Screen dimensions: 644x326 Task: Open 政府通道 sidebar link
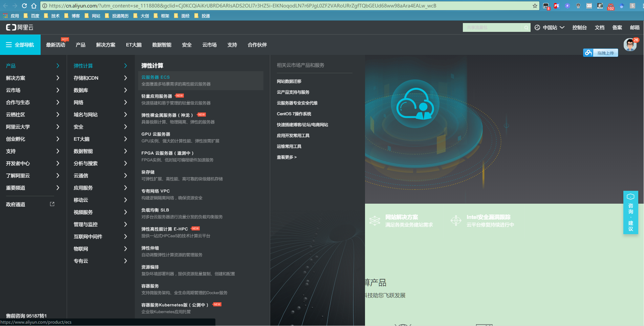coord(16,204)
